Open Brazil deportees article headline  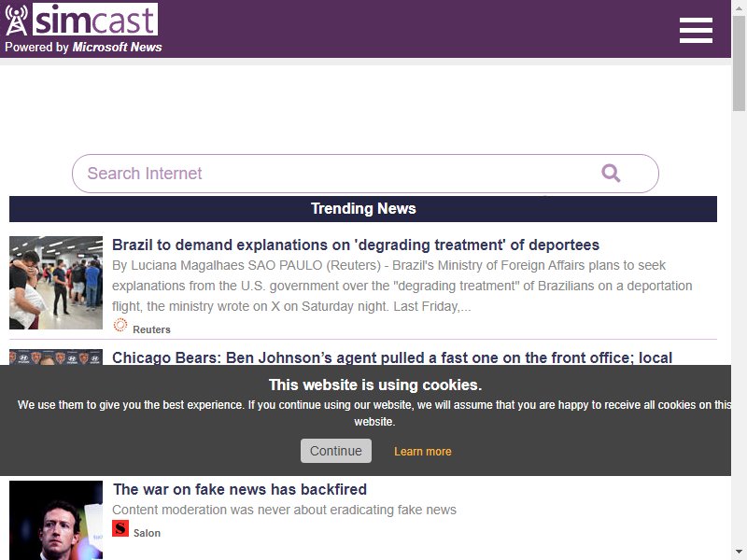(356, 245)
